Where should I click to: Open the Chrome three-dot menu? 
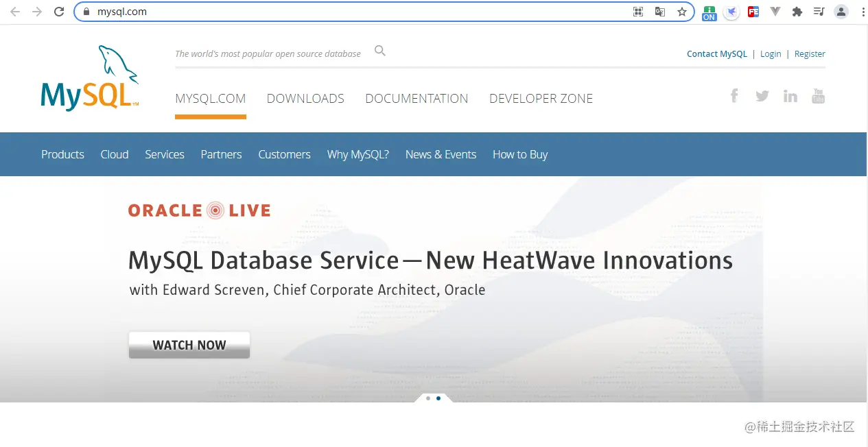862,12
